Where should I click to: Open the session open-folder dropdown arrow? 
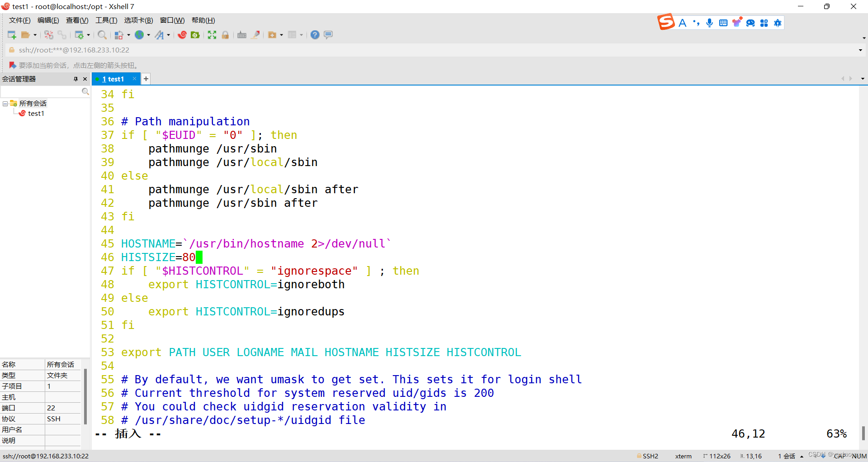click(x=35, y=35)
